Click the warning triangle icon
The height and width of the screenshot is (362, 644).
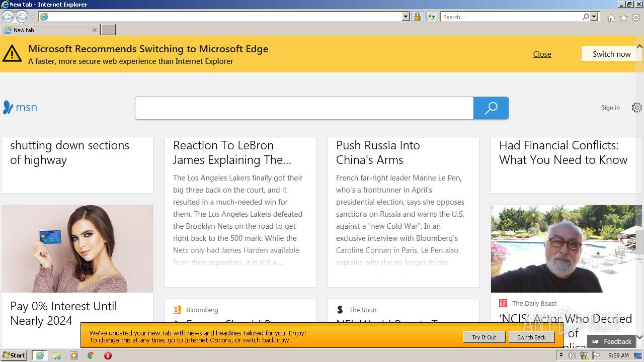click(12, 53)
